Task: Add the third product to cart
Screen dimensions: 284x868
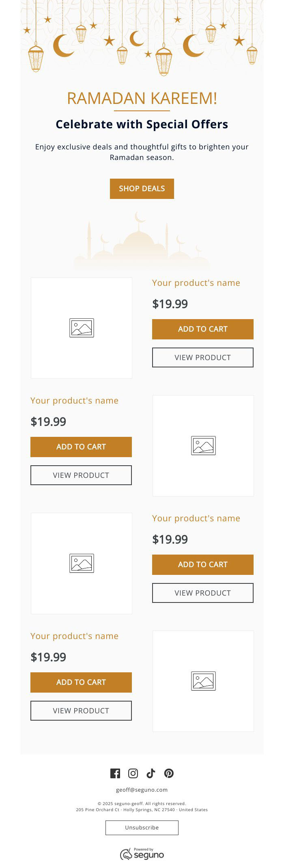Action: pyautogui.click(x=203, y=565)
